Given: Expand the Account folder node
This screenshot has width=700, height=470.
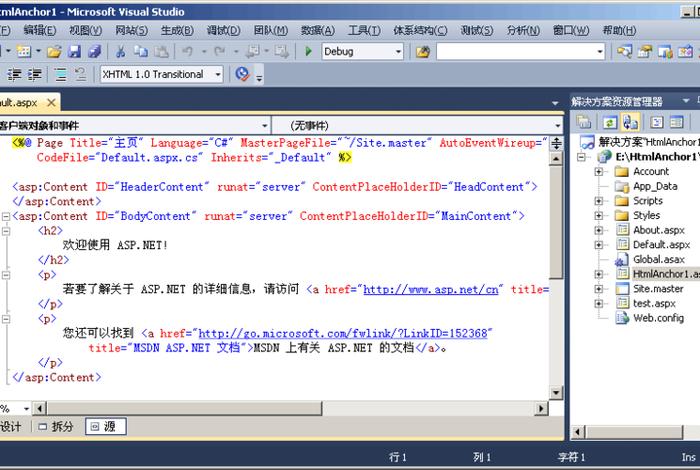Looking at the screenshot, I should click(599, 171).
